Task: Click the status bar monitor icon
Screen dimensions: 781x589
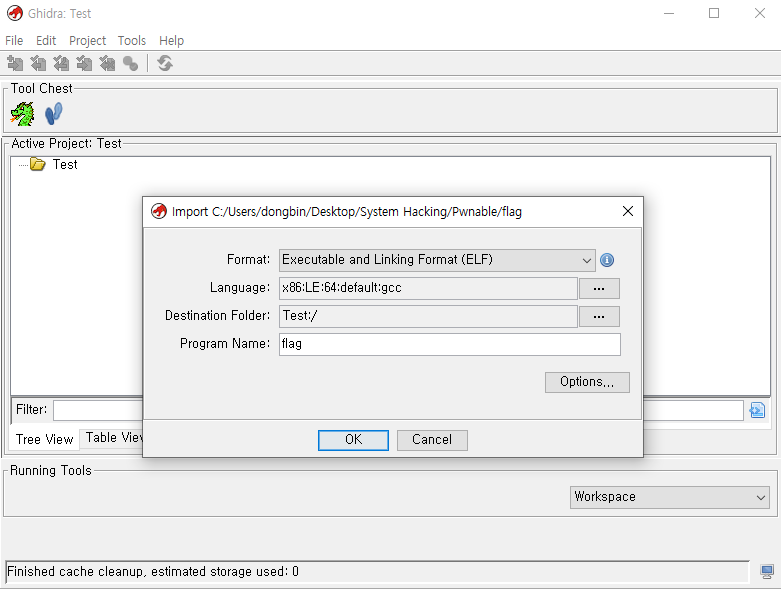Action: tap(767, 572)
